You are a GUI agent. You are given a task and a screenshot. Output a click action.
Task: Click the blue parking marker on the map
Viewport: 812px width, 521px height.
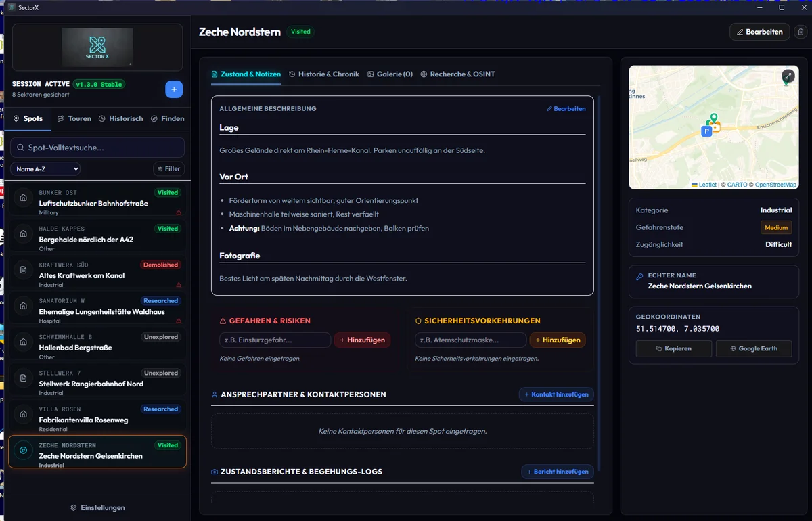pyautogui.click(x=706, y=131)
